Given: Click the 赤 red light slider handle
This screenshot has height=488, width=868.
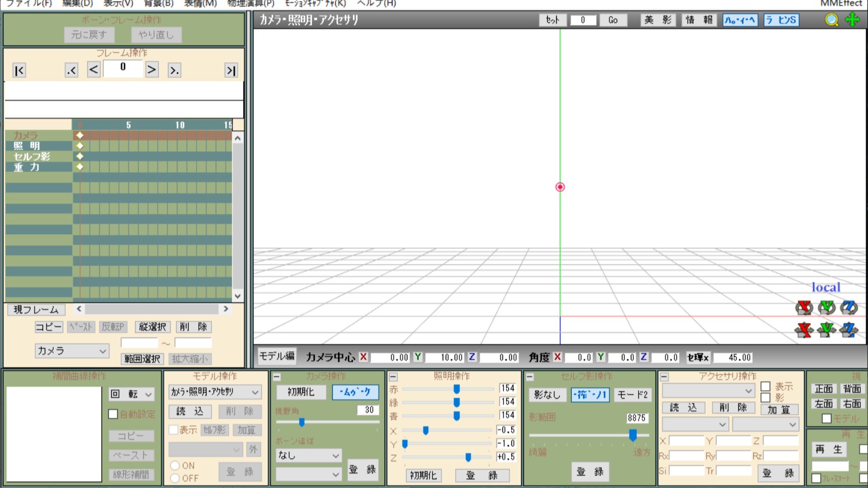Looking at the screenshot, I should (456, 389).
